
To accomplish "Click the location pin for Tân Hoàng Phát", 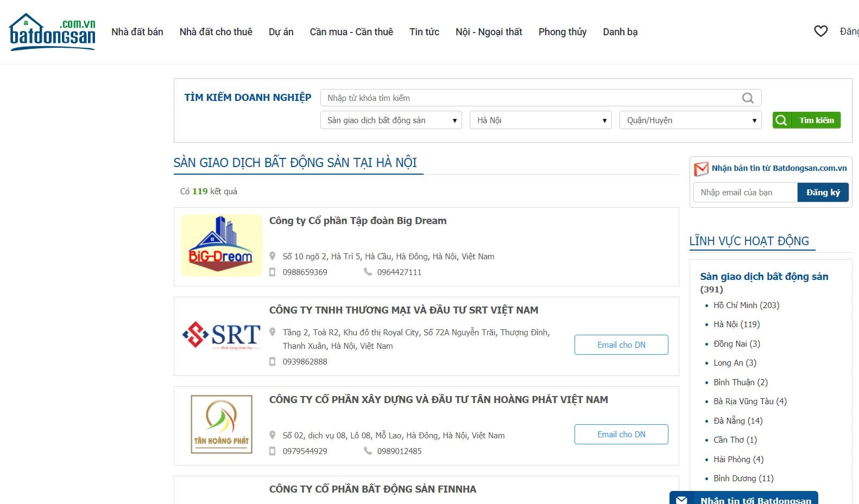I will 273,435.
